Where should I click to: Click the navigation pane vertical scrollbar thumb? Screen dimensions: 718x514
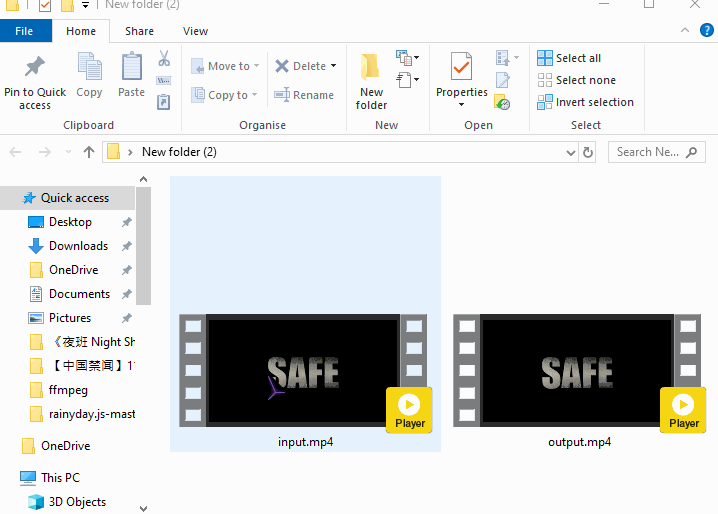[x=143, y=246]
